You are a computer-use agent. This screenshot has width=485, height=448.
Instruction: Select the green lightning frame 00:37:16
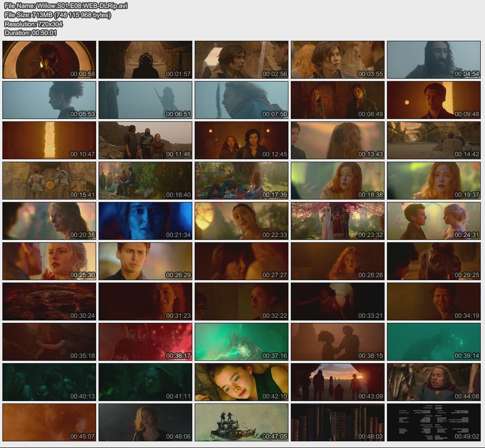coord(242,342)
